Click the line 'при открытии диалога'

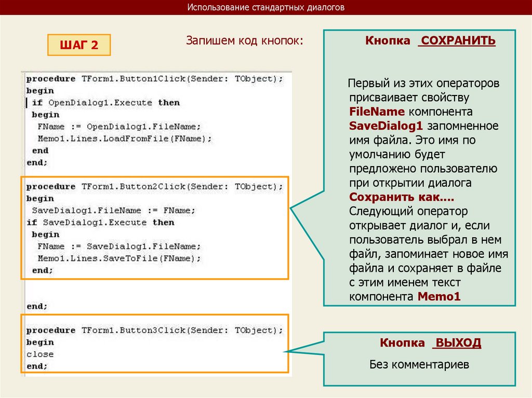click(x=410, y=183)
